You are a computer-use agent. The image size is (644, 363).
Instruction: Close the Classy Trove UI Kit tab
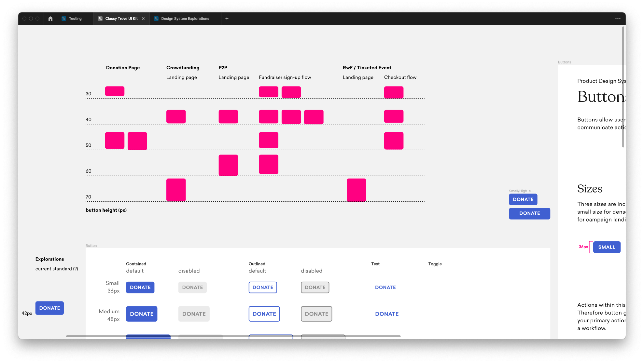point(143,19)
